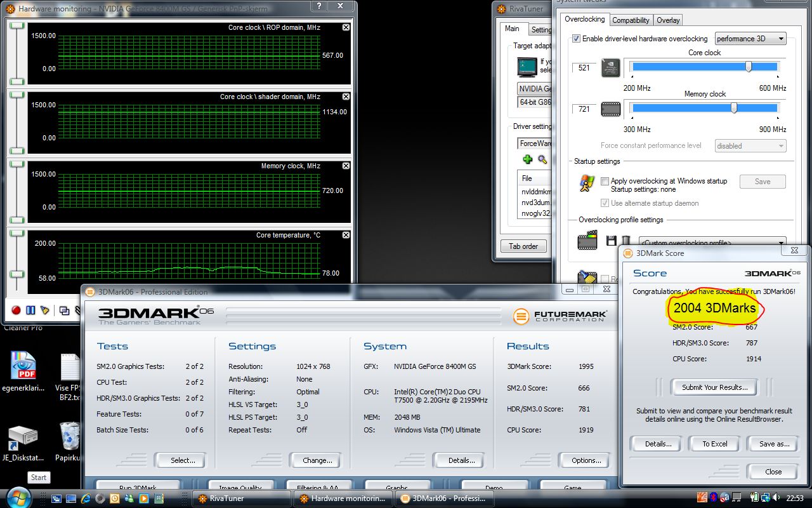Image resolution: width=812 pixels, height=508 pixels.
Task: Open the performance 3D dropdown
Action: pos(750,39)
